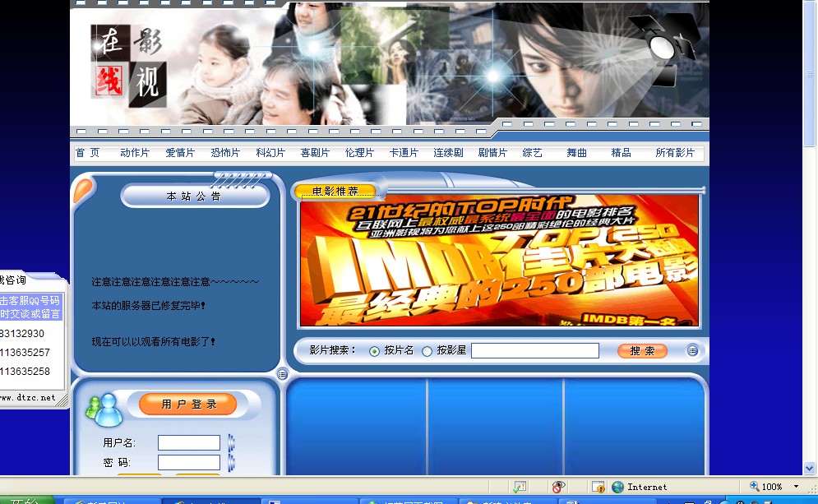Browse the 精品 featured category

point(621,153)
